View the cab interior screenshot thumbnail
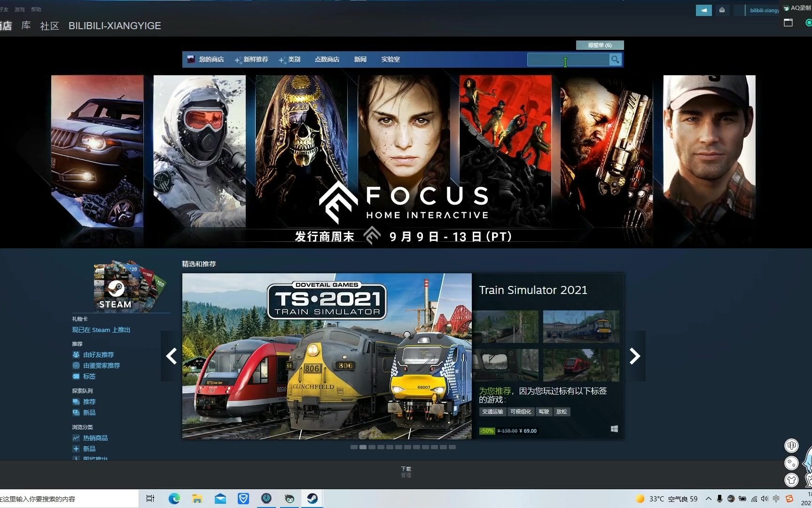 tap(506, 365)
